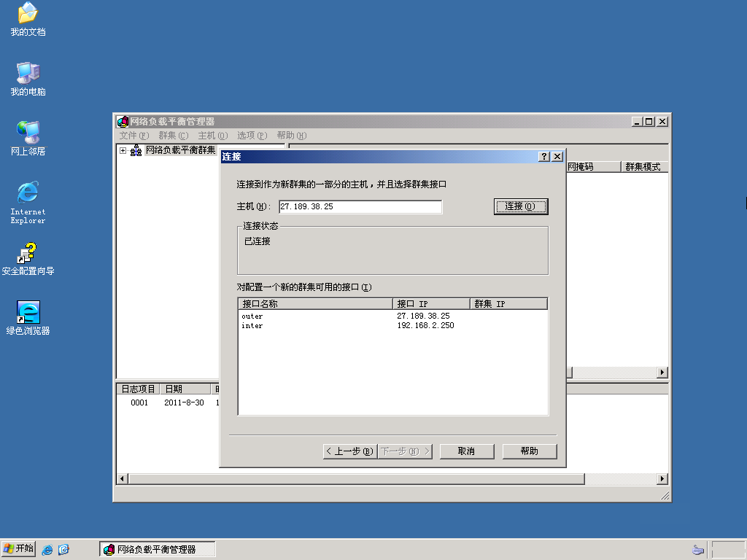Click the 取消 cancel button
747x560 pixels.
click(467, 451)
